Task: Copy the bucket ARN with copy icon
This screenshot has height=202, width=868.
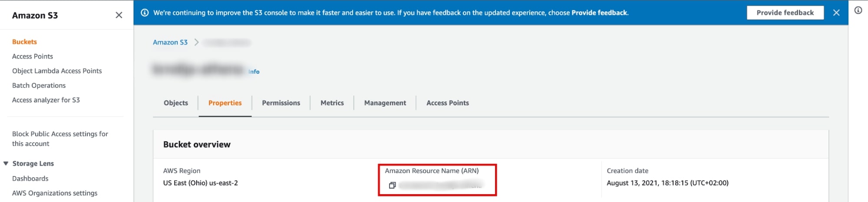Action: (x=392, y=185)
